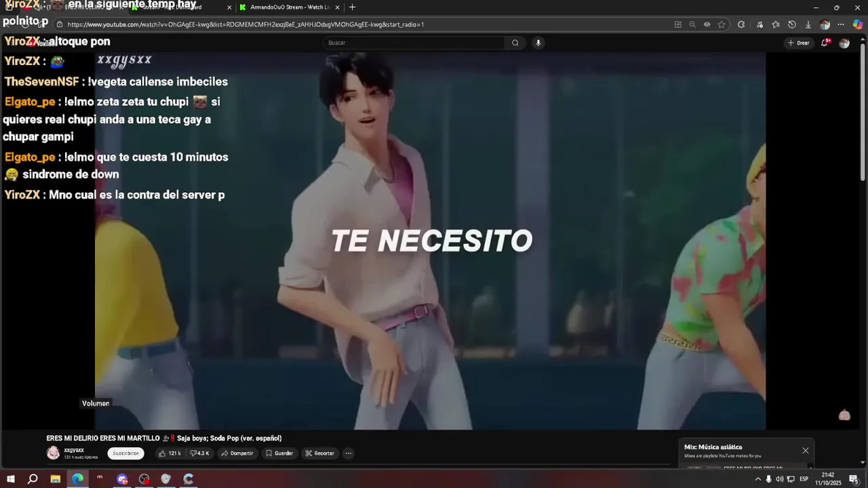868x488 pixels.
Task: Click the YouTube search magnifier button
Action: (x=515, y=43)
